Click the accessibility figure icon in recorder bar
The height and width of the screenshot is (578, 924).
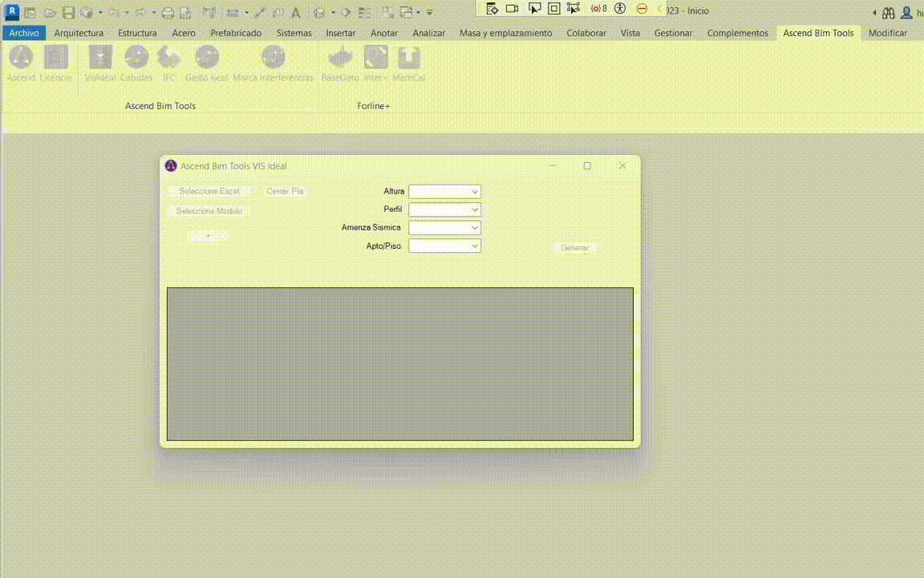click(x=620, y=8)
